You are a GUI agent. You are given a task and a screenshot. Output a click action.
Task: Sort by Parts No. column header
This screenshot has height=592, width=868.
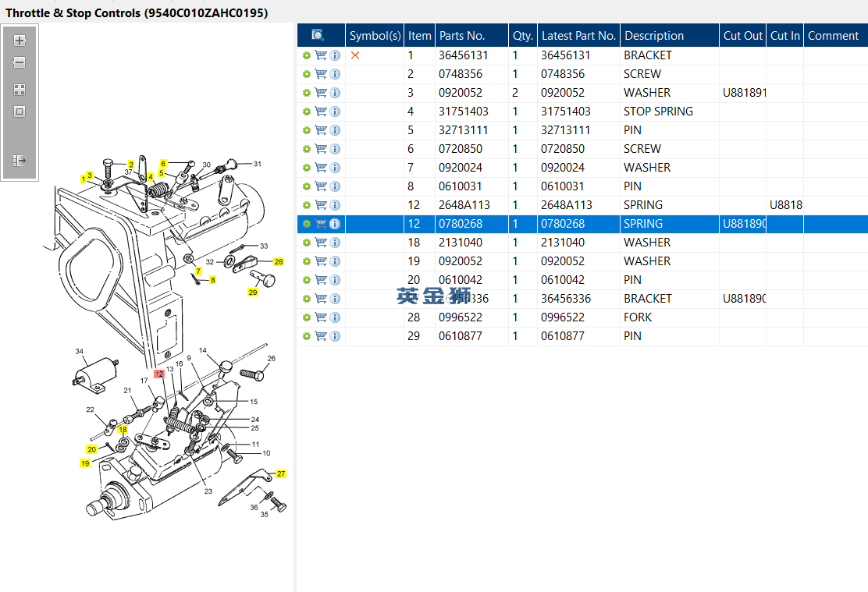(x=462, y=35)
